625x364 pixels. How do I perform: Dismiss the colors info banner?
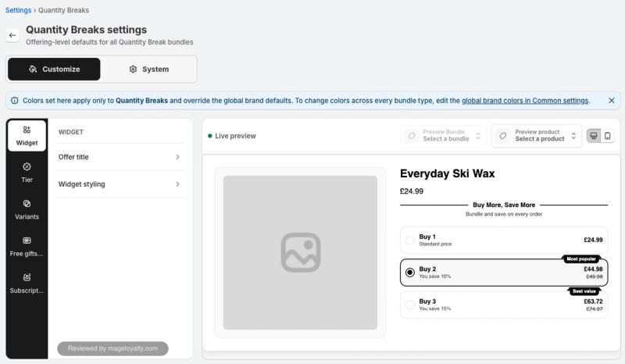612,101
